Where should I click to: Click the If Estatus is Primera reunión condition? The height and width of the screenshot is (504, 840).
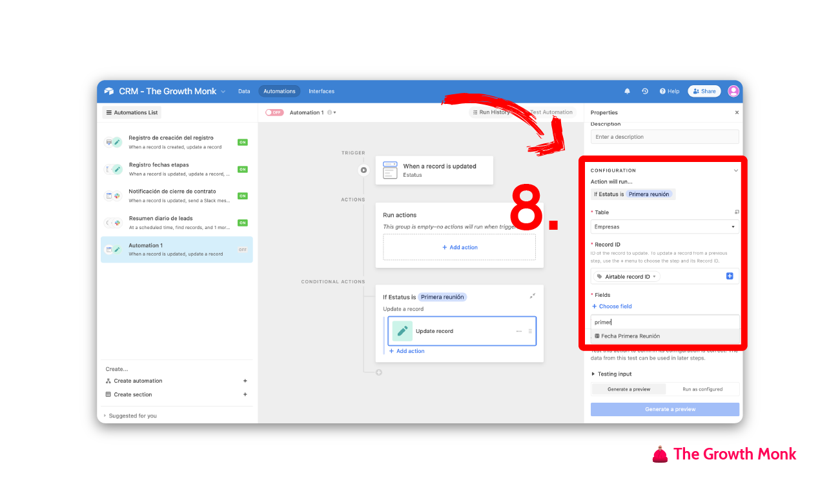[x=633, y=194]
